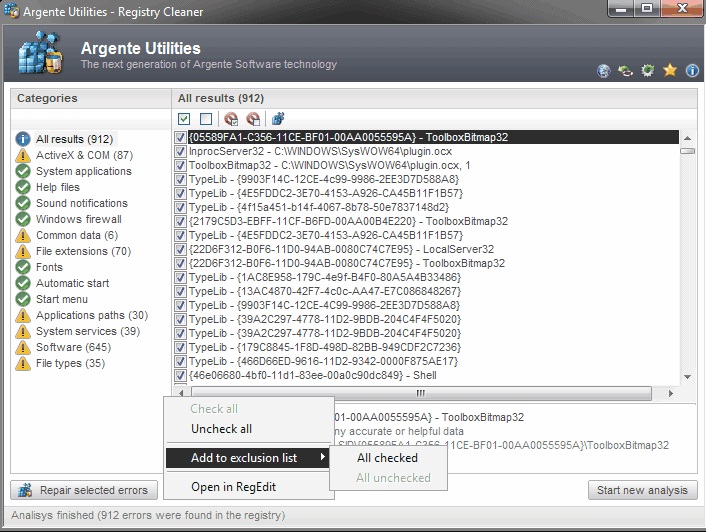Choose Open in RegEdit menu option

point(233,487)
